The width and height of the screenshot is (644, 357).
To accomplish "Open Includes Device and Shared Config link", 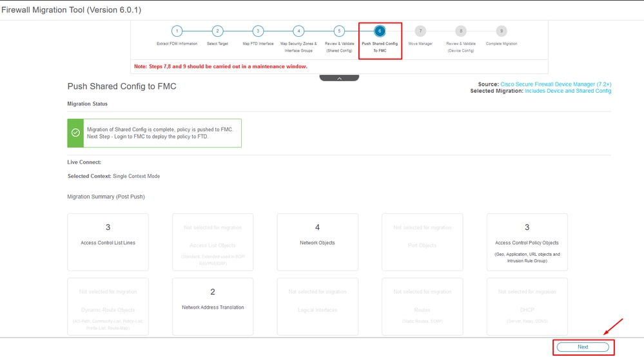I will coord(567,91).
